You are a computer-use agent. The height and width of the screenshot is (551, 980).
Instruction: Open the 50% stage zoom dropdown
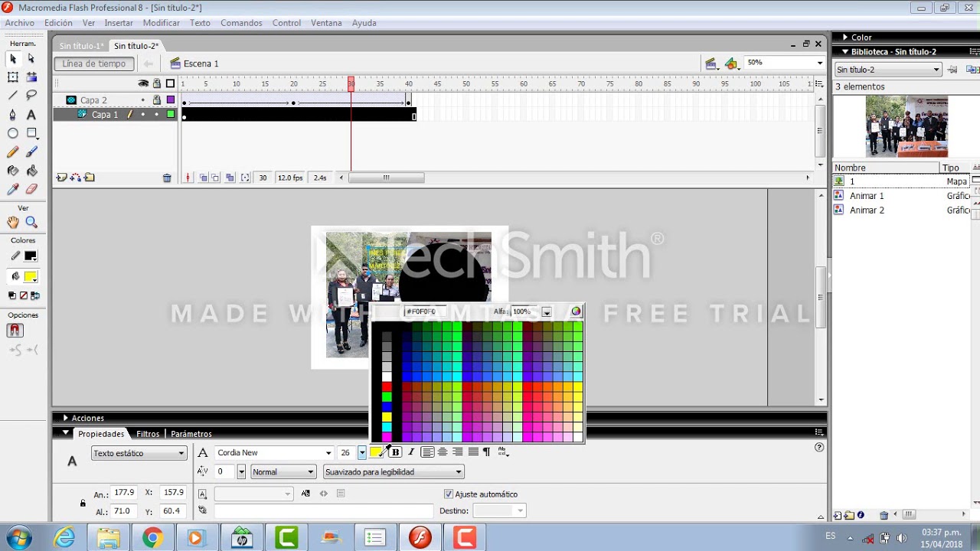[x=820, y=63]
